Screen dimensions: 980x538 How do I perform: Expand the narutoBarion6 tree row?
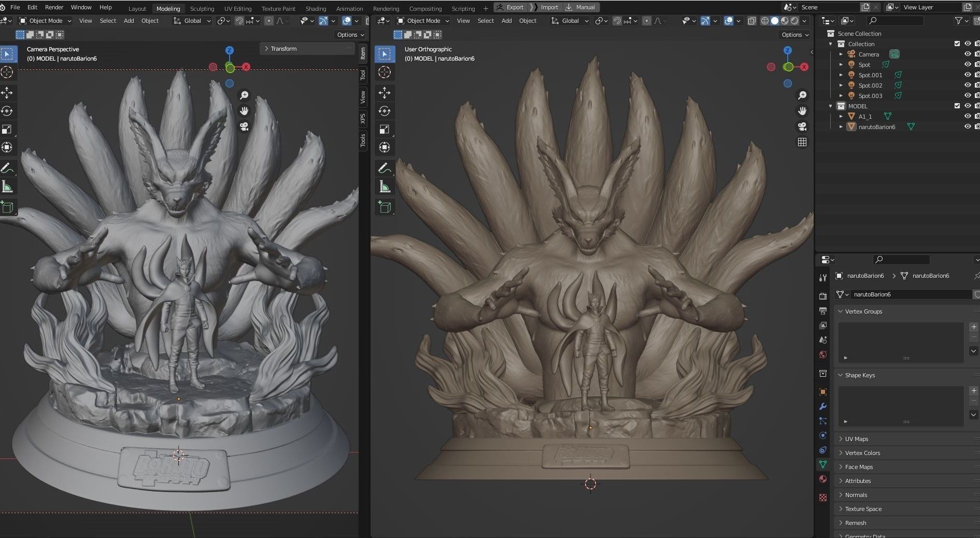coord(841,127)
